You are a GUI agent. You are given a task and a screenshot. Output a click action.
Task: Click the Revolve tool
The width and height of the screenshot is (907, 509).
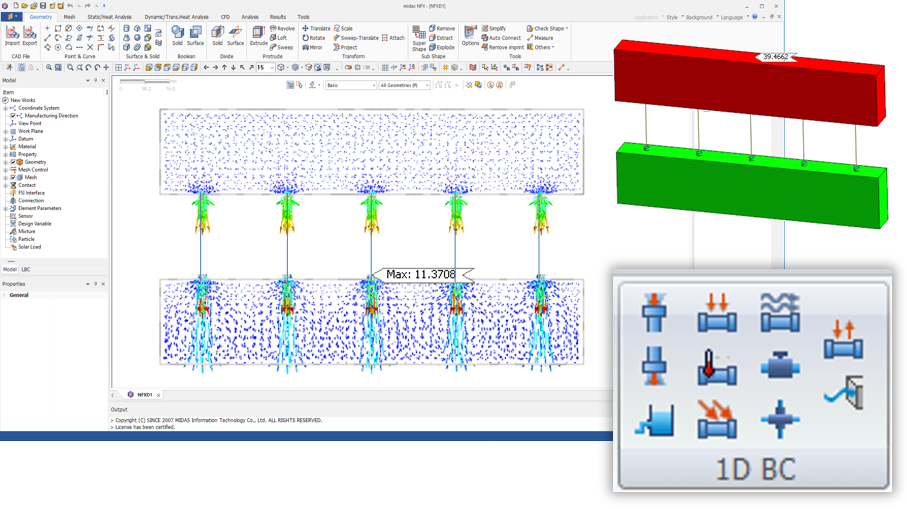coord(282,28)
